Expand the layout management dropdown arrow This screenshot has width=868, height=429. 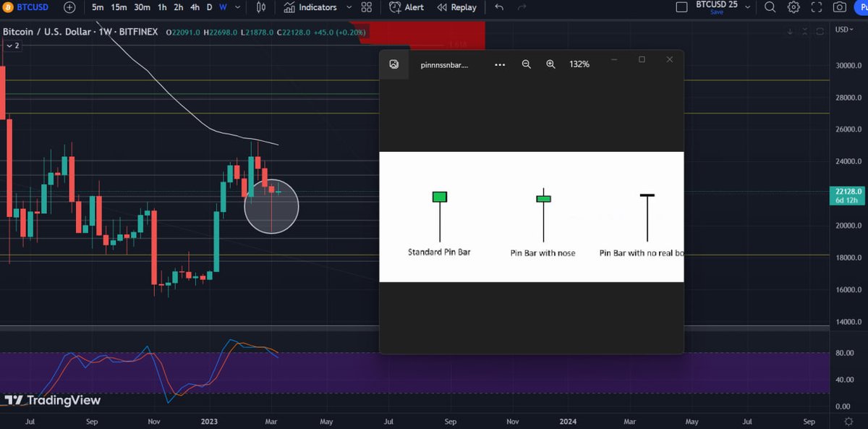[749, 7]
